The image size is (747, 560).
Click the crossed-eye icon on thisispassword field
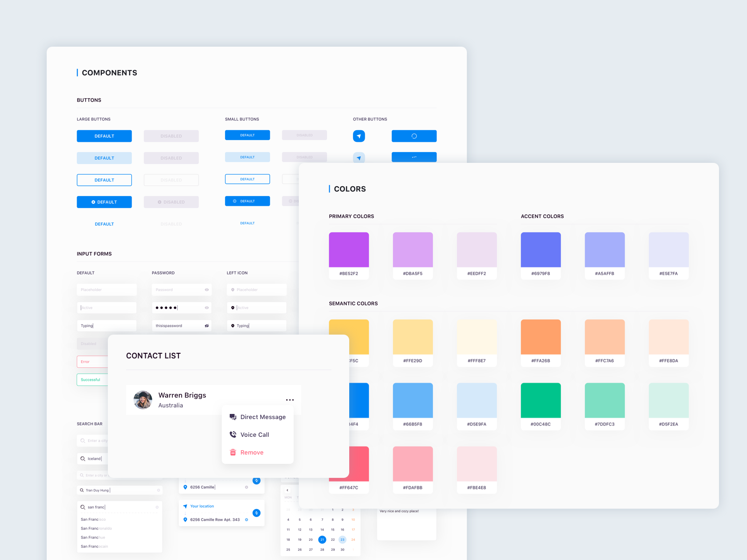[206, 325]
